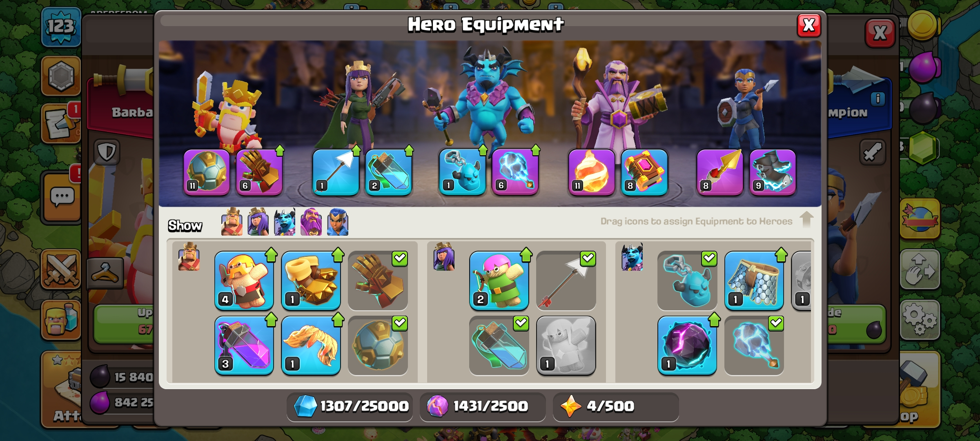Pick the level 3 Rage Vial equipment
This screenshot has width=980, height=441.
[x=244, y=345]
